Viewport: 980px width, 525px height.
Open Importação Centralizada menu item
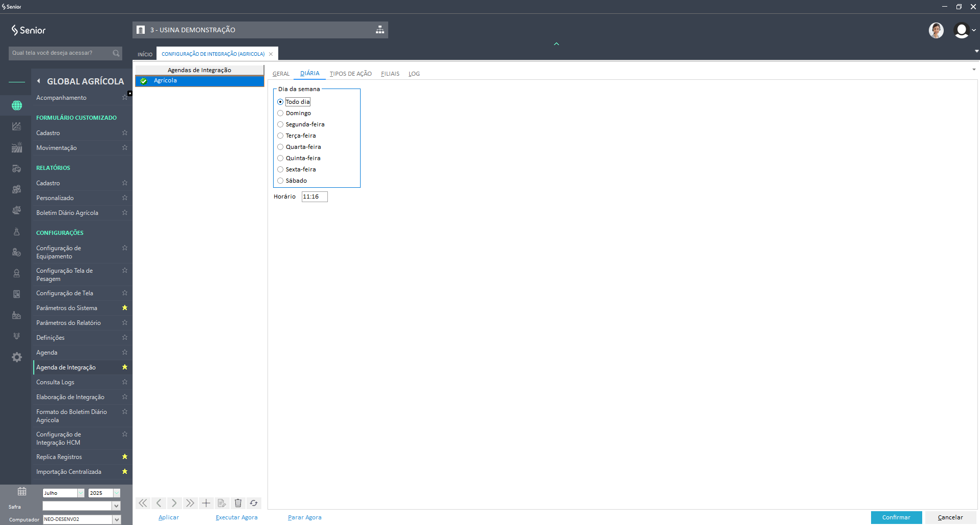(69, 472)
